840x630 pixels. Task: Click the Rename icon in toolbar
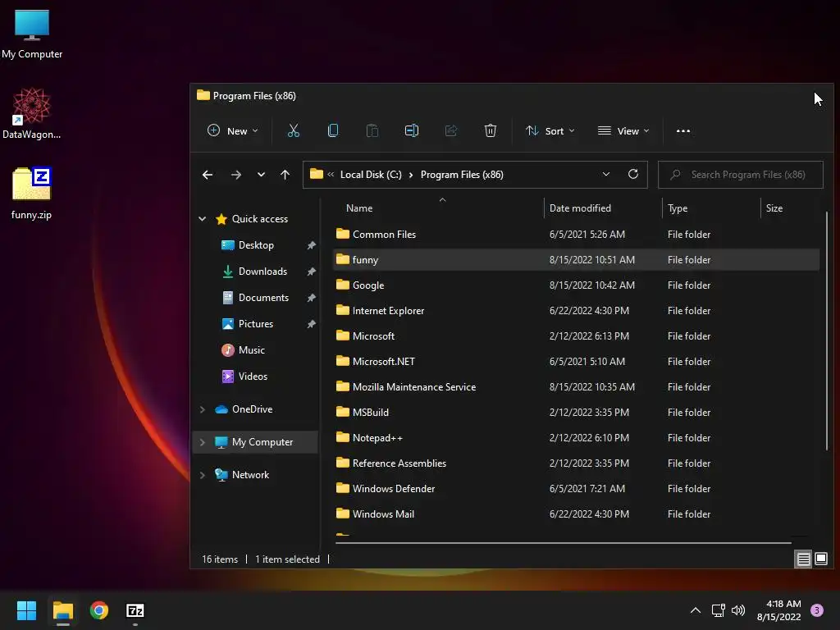coord(412,130)
